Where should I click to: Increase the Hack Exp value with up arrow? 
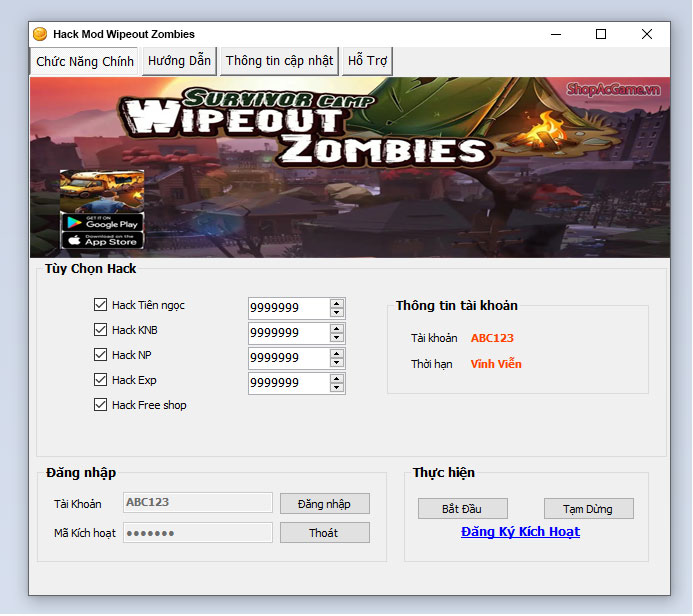tap(337, 379)
